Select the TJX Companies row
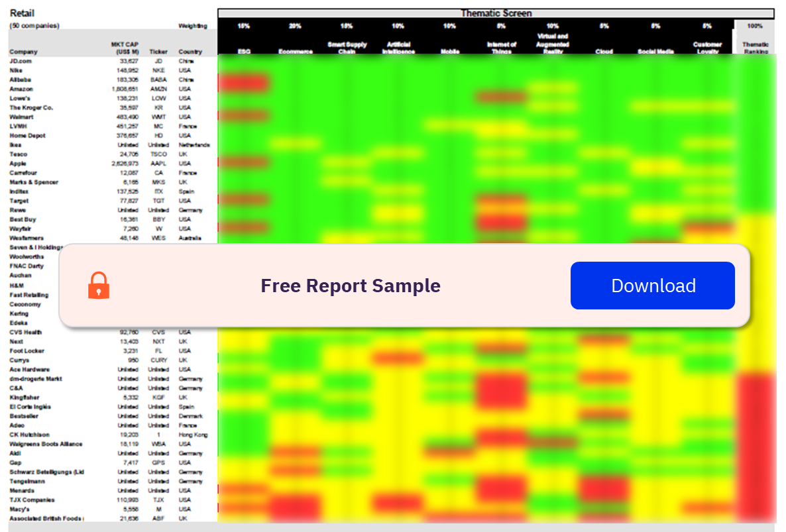Viewport: 786px width, 532px height. [113, 500]
